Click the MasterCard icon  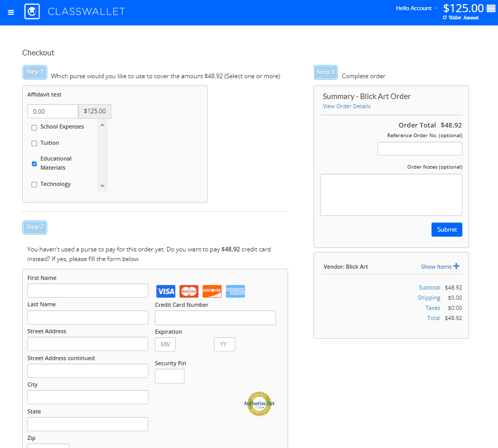tap(189, 291)
